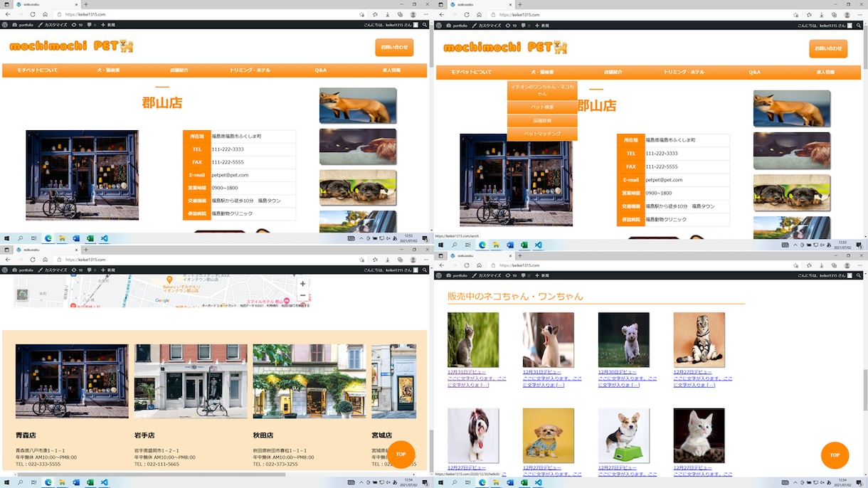This screenshot has width=868, height=488.
Task: Open モチペットについて menu in top-left window
Action: 37,70
